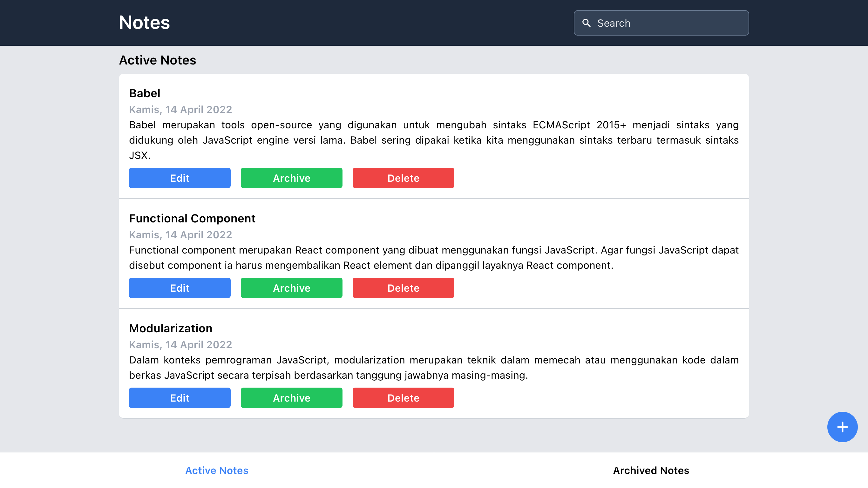Archive the Babel note
This screenshot has width=868, height=488.
(291, 178)
